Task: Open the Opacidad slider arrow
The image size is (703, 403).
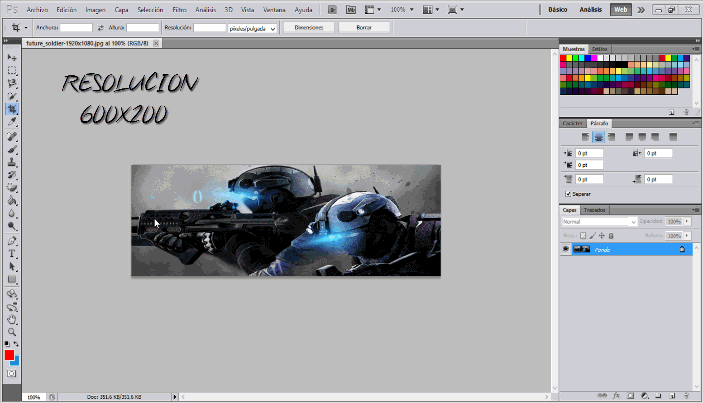Action: [686, 221]
